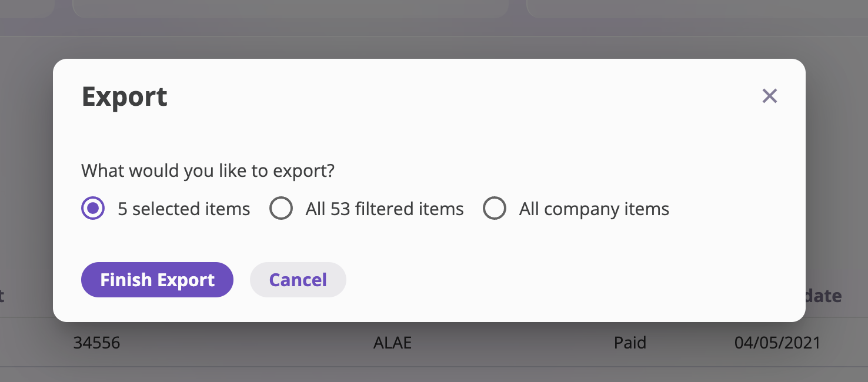
Task: Click the Paid status cell
Action: [630, 343]
